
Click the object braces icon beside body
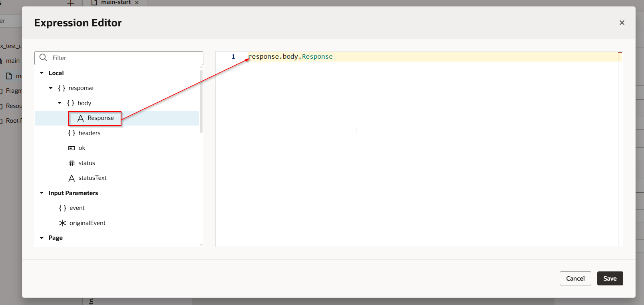[70, 103]
